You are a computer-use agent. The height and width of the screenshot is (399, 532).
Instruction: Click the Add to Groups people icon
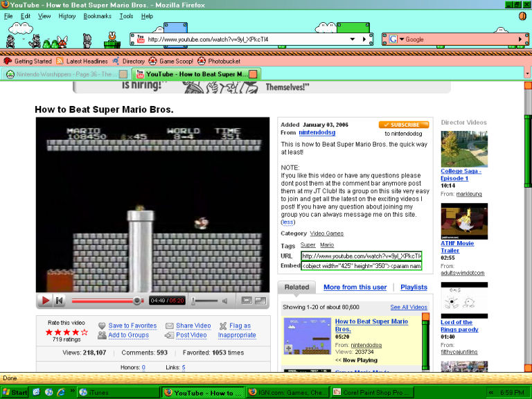coord(102,335)
